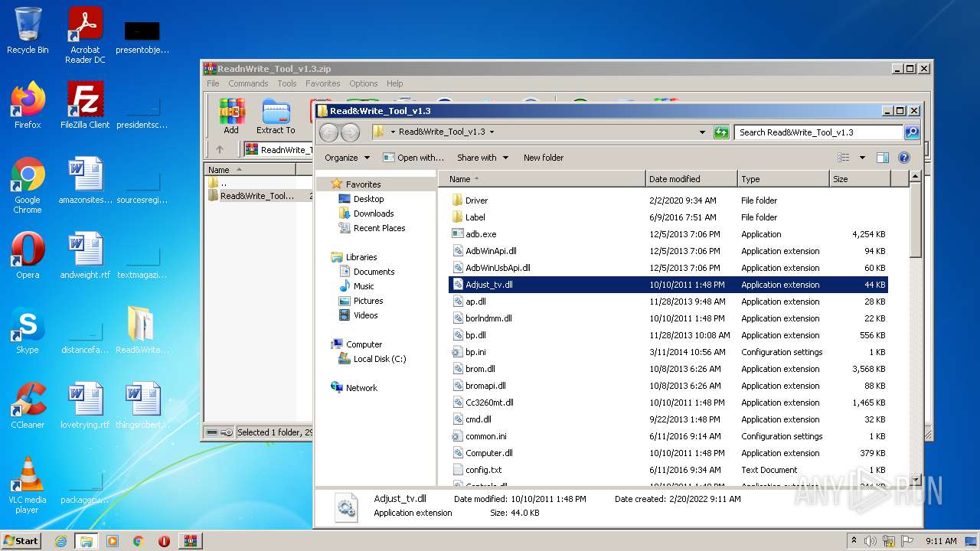Select Recent Places in navigation pane
The width and height of the screenshot is (980, 551).
379,228
